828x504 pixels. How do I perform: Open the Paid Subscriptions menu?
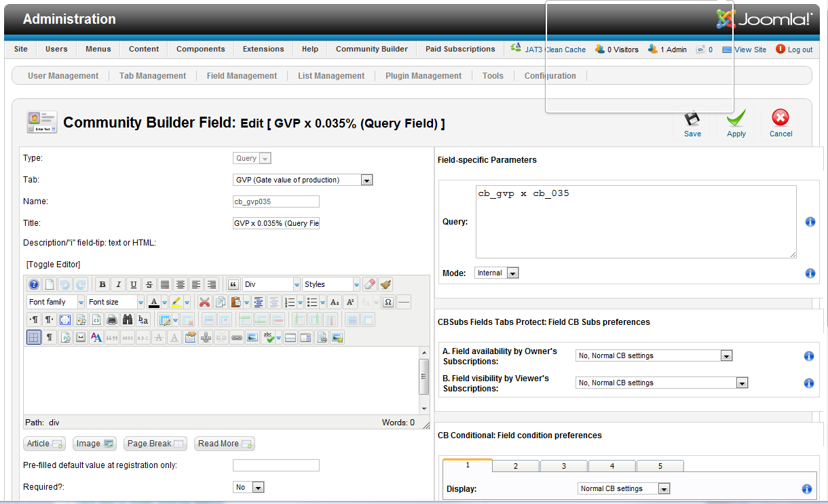[x=460, y=49]
